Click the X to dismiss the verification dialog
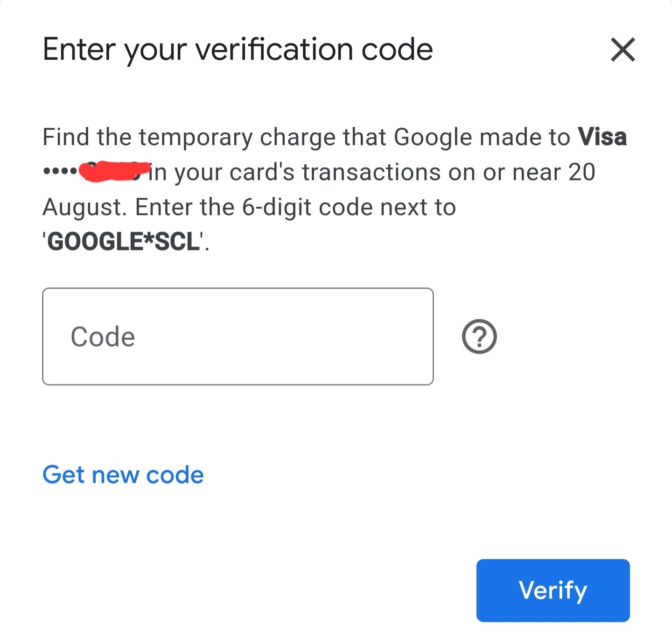This screenshot has height=634, width=672. [623, 49]
